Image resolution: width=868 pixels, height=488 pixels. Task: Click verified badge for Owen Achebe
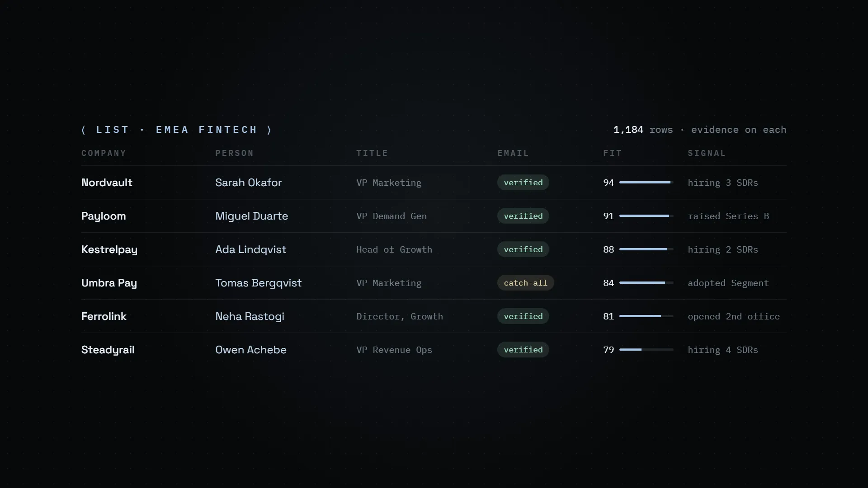click(x=523, y=350)
